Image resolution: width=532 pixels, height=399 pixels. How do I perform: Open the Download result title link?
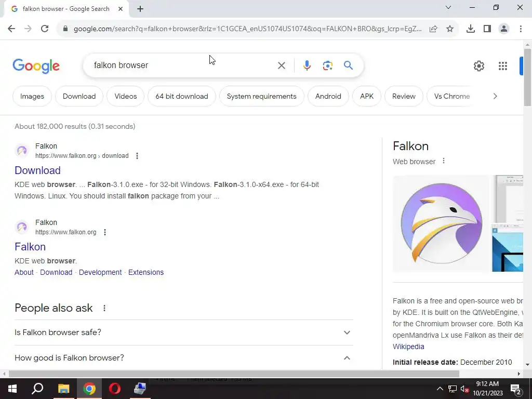pyautogui.click(x=37, y=170)
